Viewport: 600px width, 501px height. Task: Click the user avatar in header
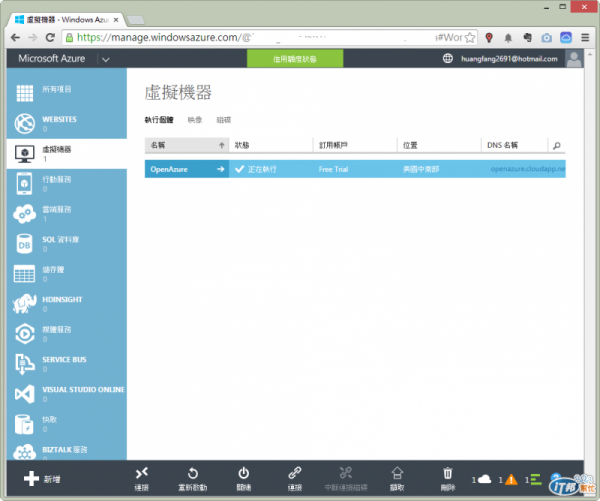pyautogui.click(x=574, y=59)
